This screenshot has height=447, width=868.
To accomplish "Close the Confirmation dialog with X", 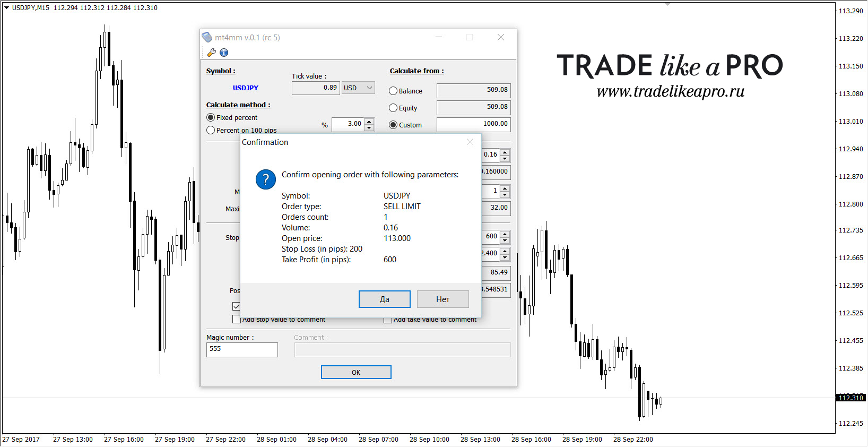I will 470,142.
